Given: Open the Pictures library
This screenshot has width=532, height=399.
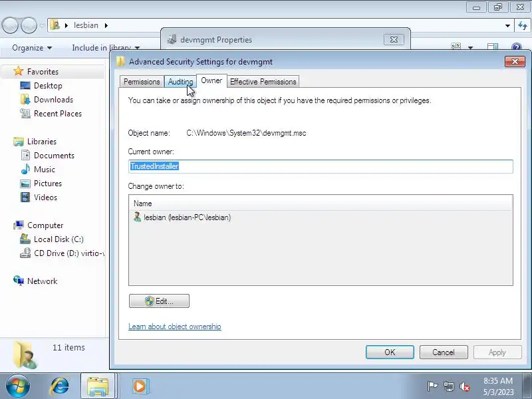Looking at the screenshot, I should tap(48, 184).
